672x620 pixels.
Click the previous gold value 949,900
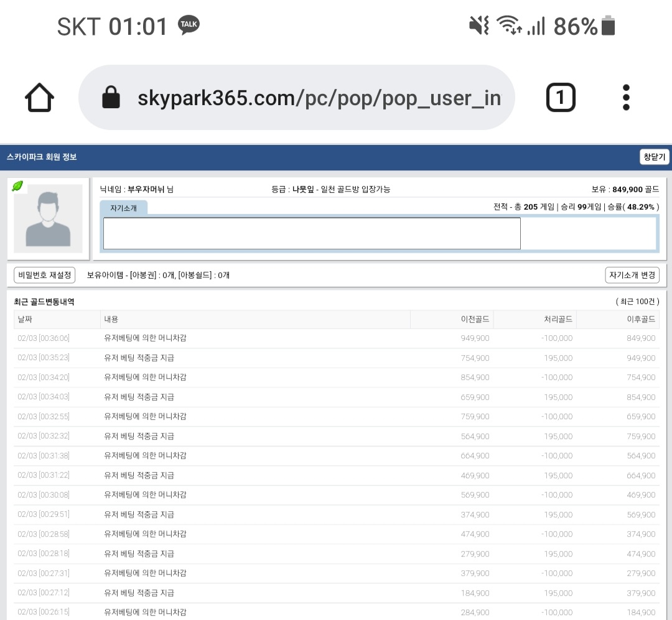[475, 338]
